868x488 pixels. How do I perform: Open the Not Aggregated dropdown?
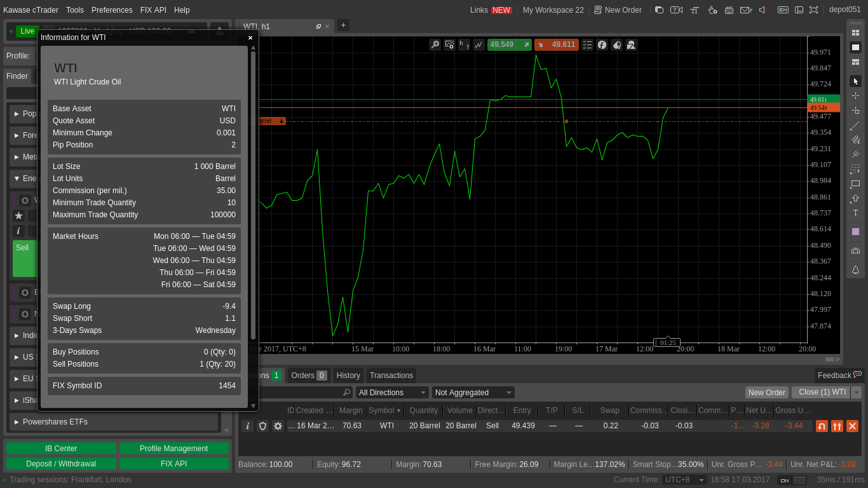click(x=473, y=393)
